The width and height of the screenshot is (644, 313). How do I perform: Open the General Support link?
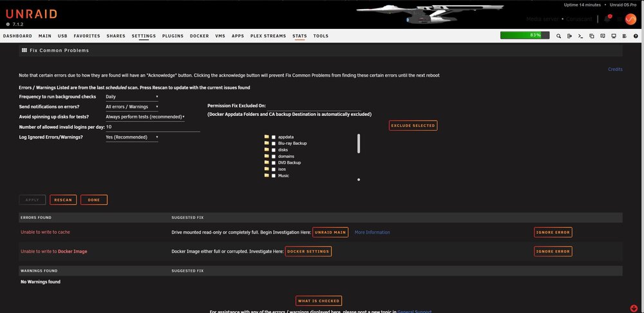(414, 312)
